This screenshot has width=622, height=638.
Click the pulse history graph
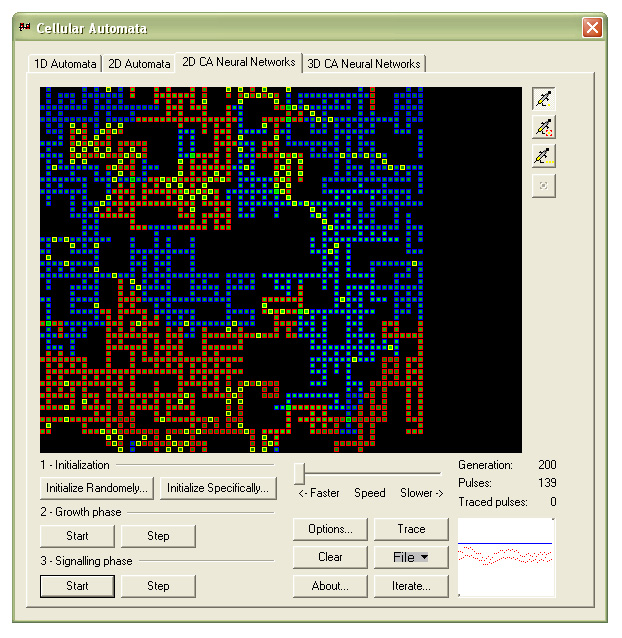506,557
